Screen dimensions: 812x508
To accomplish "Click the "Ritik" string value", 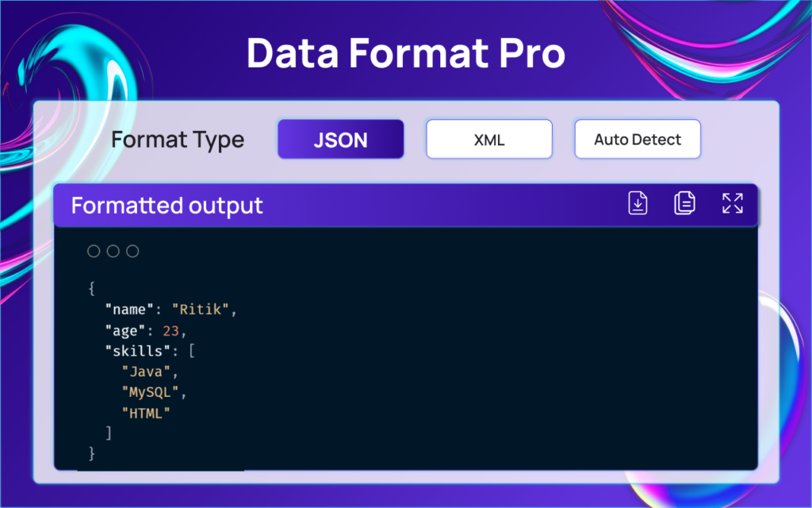I will click(201, 310).
